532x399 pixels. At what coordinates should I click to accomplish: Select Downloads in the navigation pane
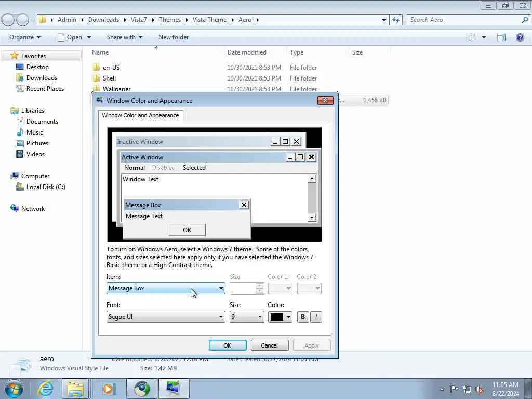click(x=42, y=78)
